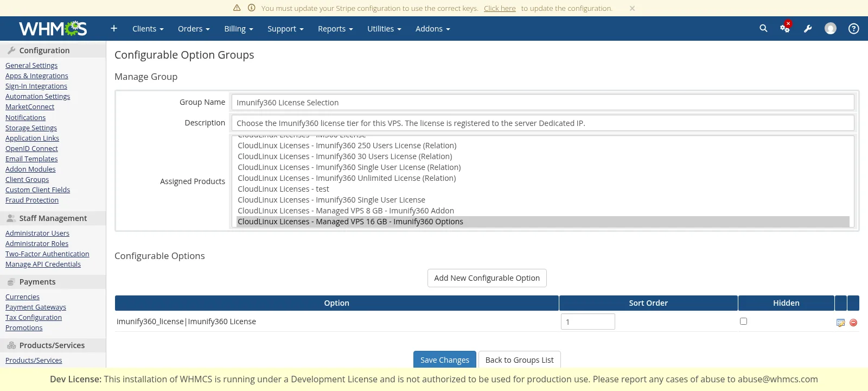
Task: Select Imunify360 Single User License (Relation)
Action: (x=542, y=167)
